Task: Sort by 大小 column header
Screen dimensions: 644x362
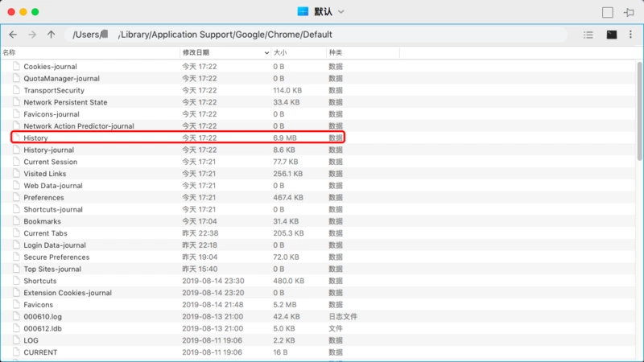Action: (280, 52)
